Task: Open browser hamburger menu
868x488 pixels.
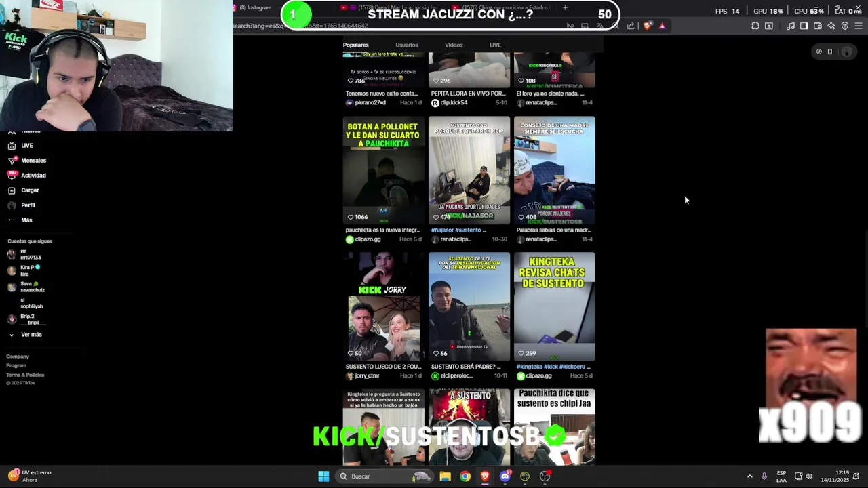Action: point(859,26)
